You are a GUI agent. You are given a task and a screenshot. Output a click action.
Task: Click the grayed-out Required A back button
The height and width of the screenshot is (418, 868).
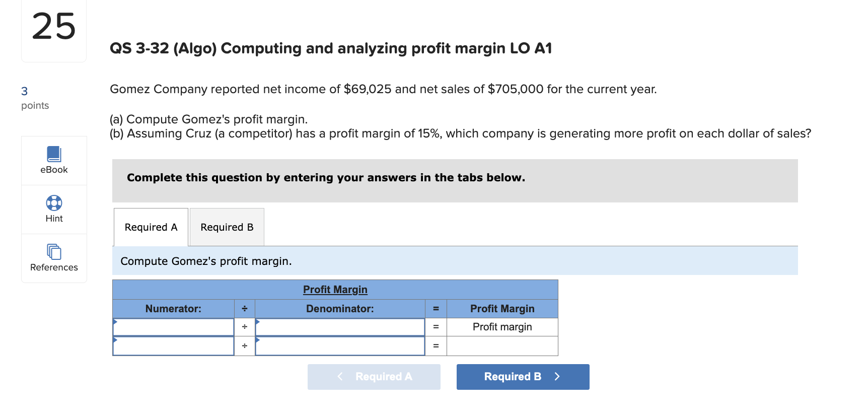(x=374, y=376)
